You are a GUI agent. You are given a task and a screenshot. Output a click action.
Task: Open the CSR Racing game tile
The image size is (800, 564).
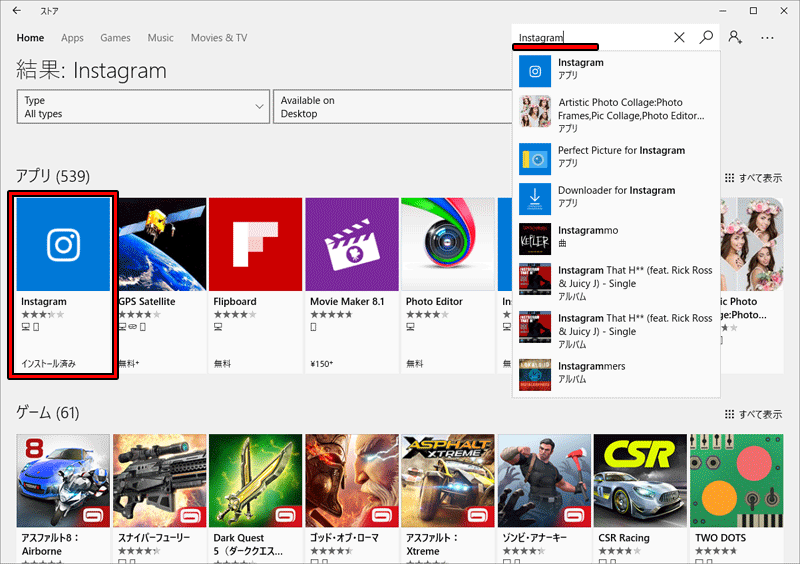point(640,498)
